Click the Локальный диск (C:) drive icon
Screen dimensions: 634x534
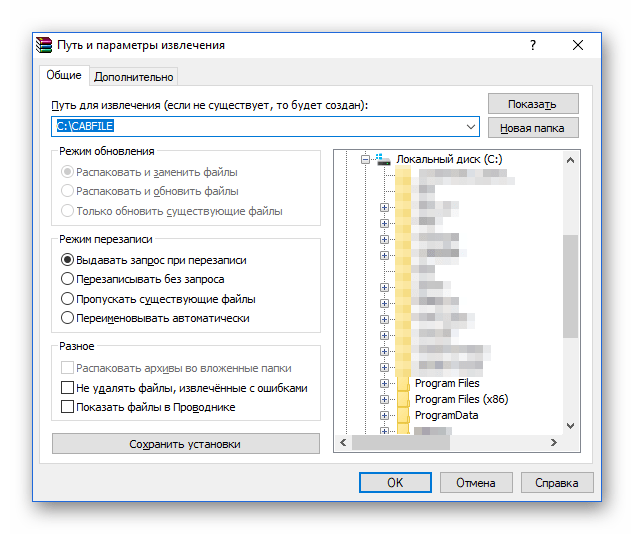click(381, 159)
